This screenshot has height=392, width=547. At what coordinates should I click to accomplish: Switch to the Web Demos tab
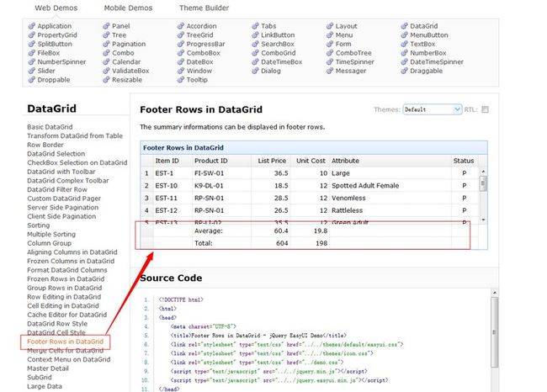point(56,8)
